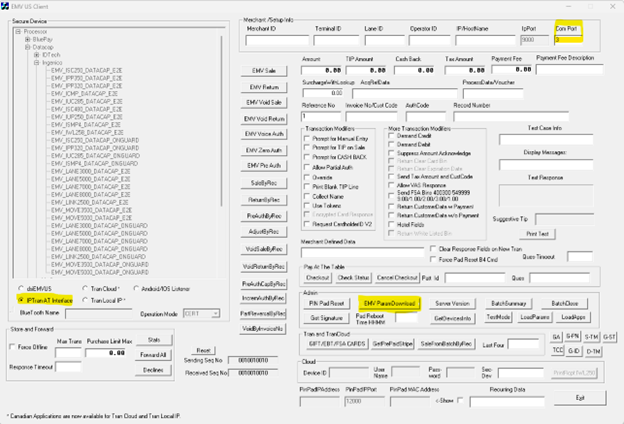Enable Allow Partial Auth checkbox
The height and width of the screenshot is (424, 624).
pyautogui.click(x=307, y=167)
